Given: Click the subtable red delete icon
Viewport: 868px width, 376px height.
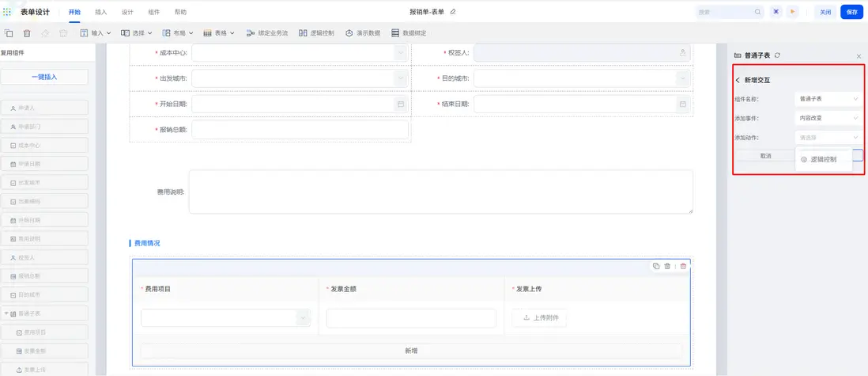Looking at the screenshot, I should pyautogui.click(x=683, y=266).
